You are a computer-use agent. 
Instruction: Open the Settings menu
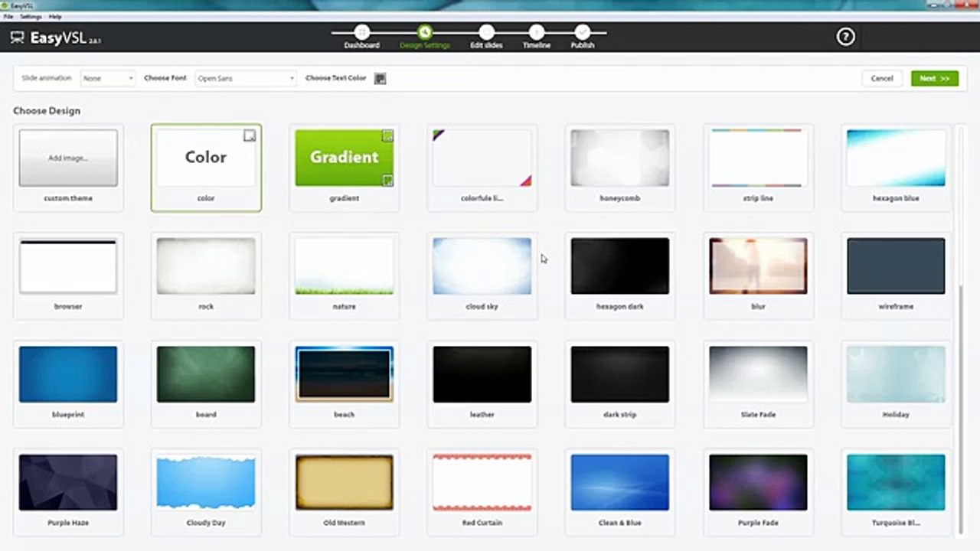pos(31,16)
